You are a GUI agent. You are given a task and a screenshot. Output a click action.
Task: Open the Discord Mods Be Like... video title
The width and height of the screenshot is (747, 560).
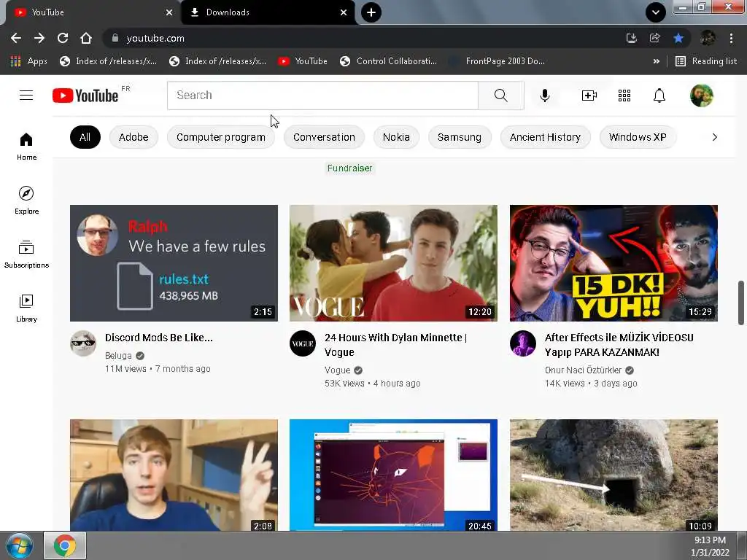tap(158, 338)
